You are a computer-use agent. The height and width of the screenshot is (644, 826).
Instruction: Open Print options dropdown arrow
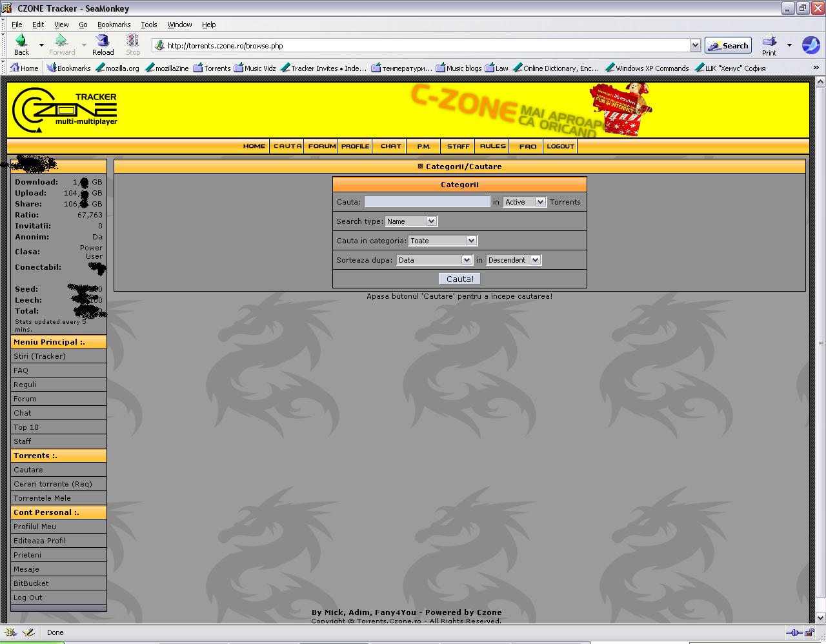[x=789, y=45]
